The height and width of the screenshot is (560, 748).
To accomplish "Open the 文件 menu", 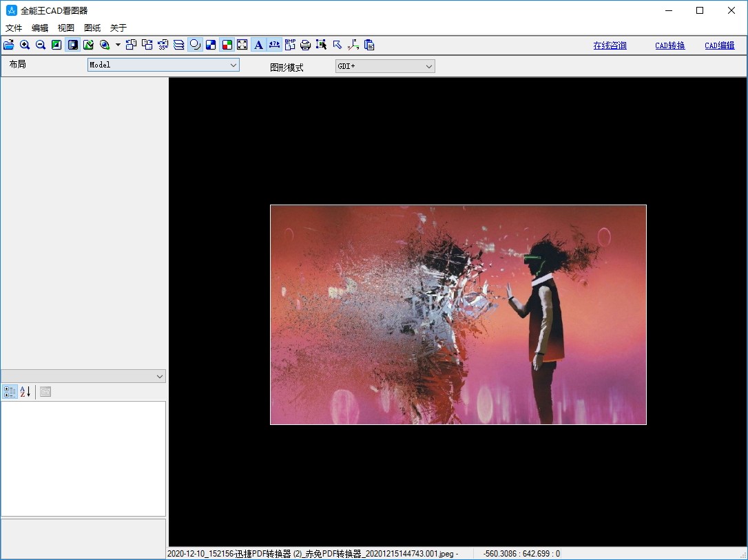I will click(14, 28).
